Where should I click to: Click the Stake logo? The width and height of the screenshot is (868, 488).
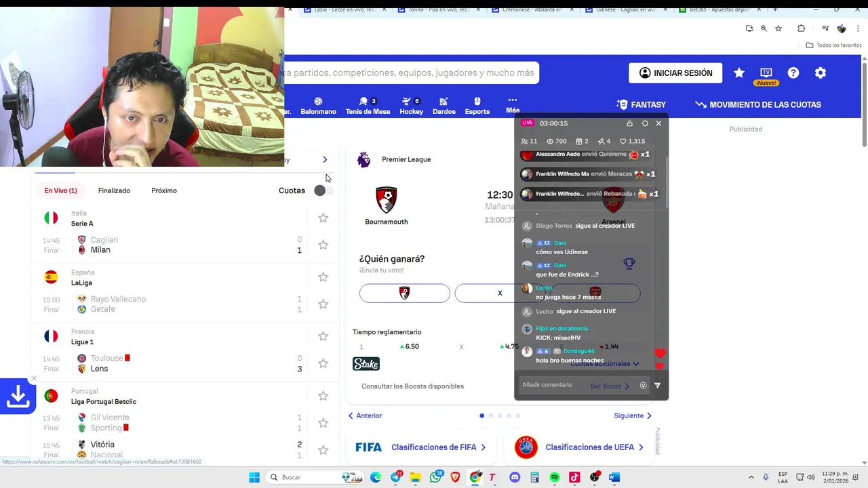tap(366, 364)
